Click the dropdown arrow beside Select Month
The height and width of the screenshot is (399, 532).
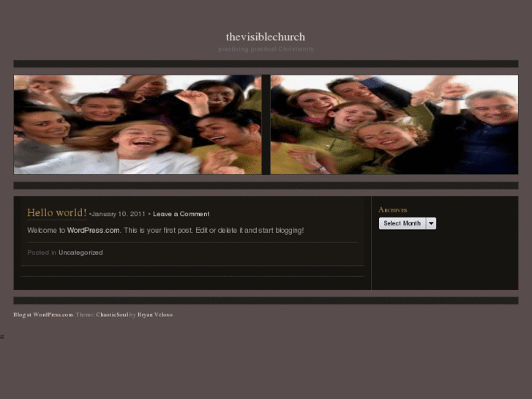(431, 223)
